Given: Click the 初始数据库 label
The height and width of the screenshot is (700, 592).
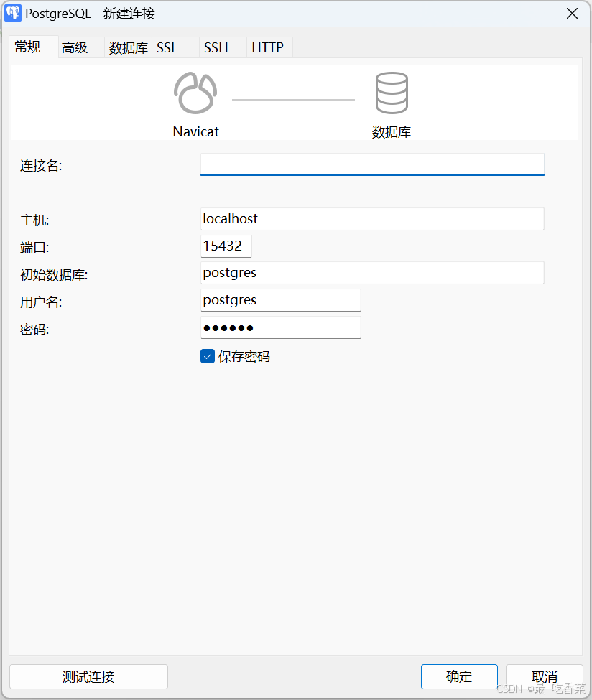Looking at the screenshot, I should (54, 274).
